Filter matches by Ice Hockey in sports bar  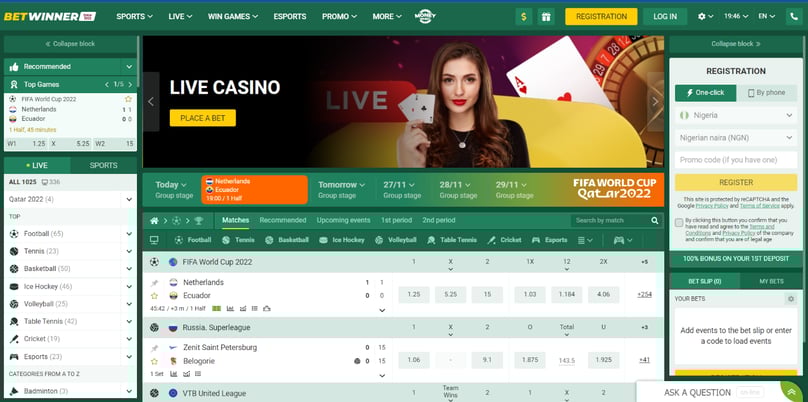(342, 240)
